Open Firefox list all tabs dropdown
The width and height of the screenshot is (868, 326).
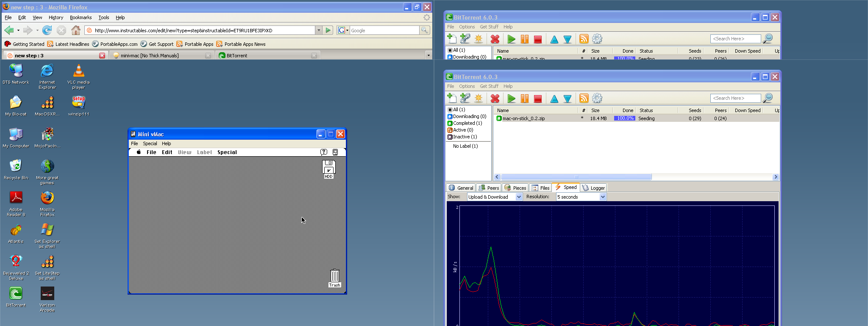(428, 55)
